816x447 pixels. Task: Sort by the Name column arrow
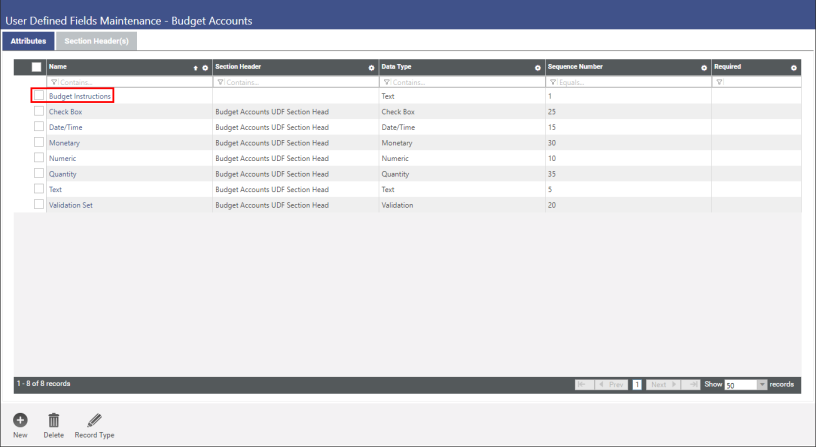pos(195,68)
